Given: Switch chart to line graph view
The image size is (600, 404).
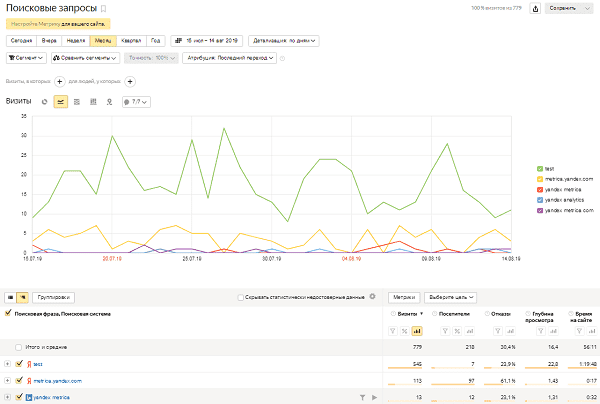Looking at the screenshot, I should pyautogui.click(x=60, y=101).
